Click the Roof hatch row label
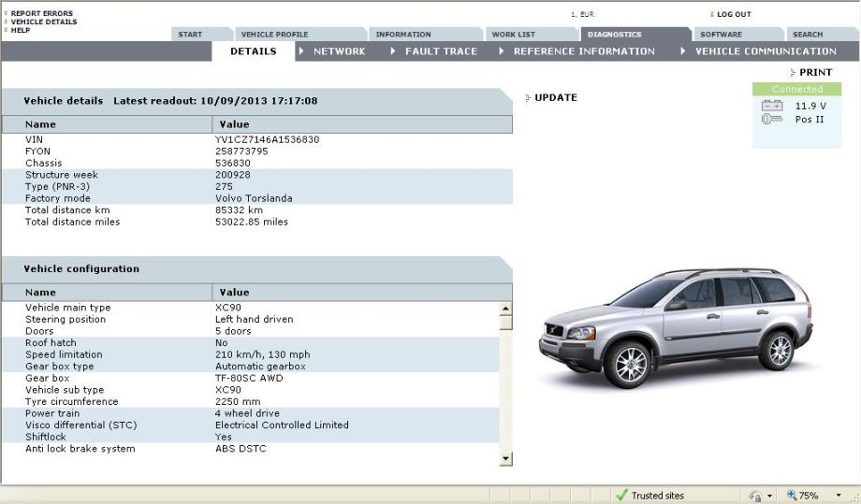This screenshot has height=504, width=861. pos(51,342)
